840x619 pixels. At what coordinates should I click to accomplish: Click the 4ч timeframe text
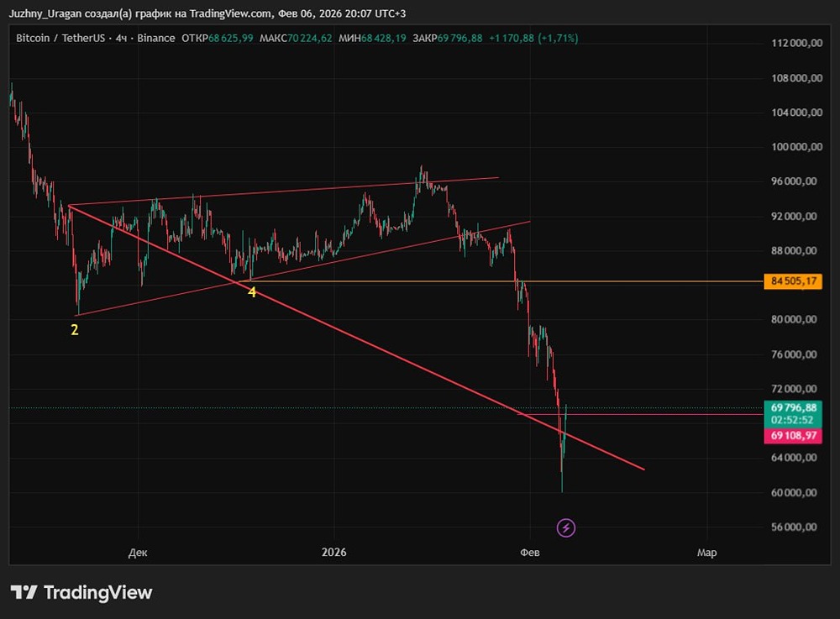coord(121,38)
